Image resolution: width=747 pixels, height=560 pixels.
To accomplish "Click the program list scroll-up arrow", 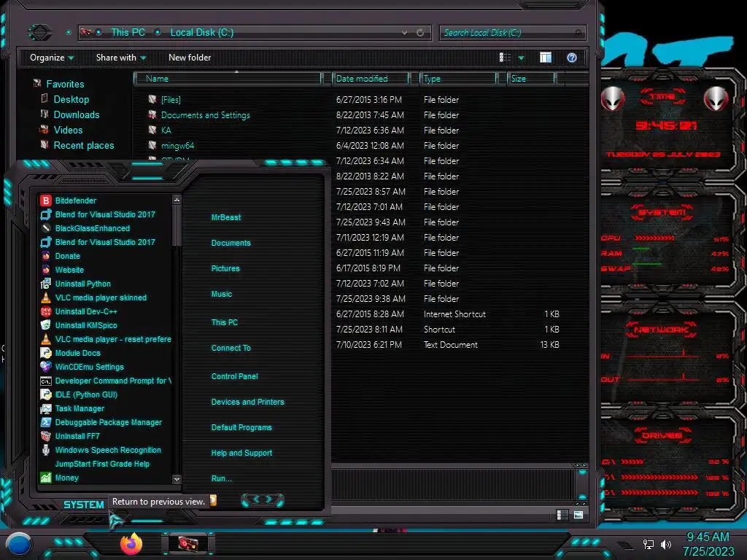I will tap(177, 200).
